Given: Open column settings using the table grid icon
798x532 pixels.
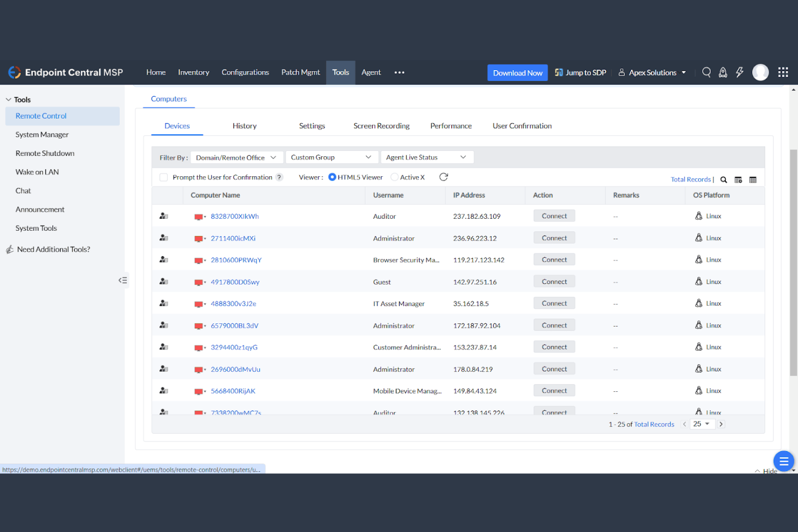Looking at the screenshot, I should click(x=753, y=179).
